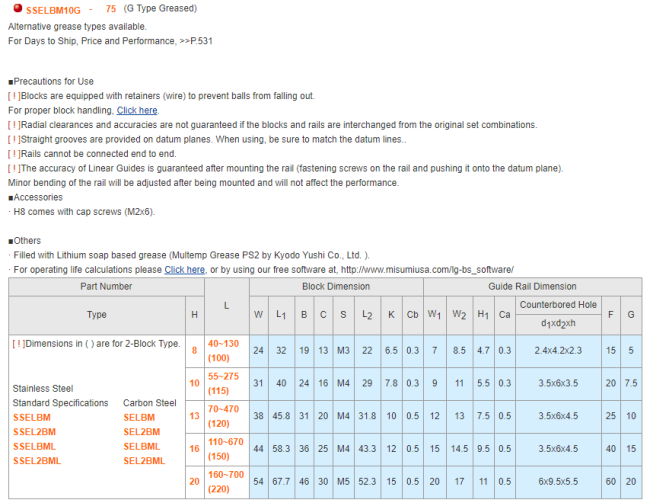Click the [!] marker before 'Rails cannot be connected'
The width and height of the screenshot is (650, 503).
pyautogui.click(x=14, y=153)
